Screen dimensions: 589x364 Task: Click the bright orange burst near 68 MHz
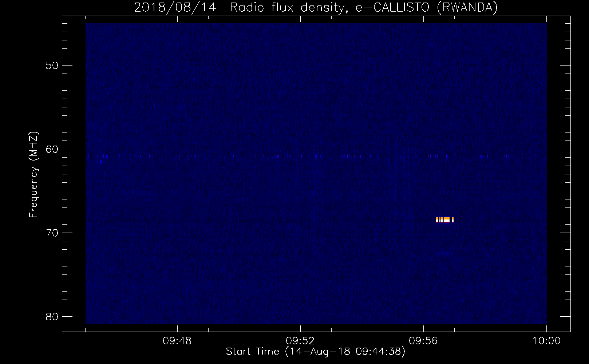coord(445,219)
